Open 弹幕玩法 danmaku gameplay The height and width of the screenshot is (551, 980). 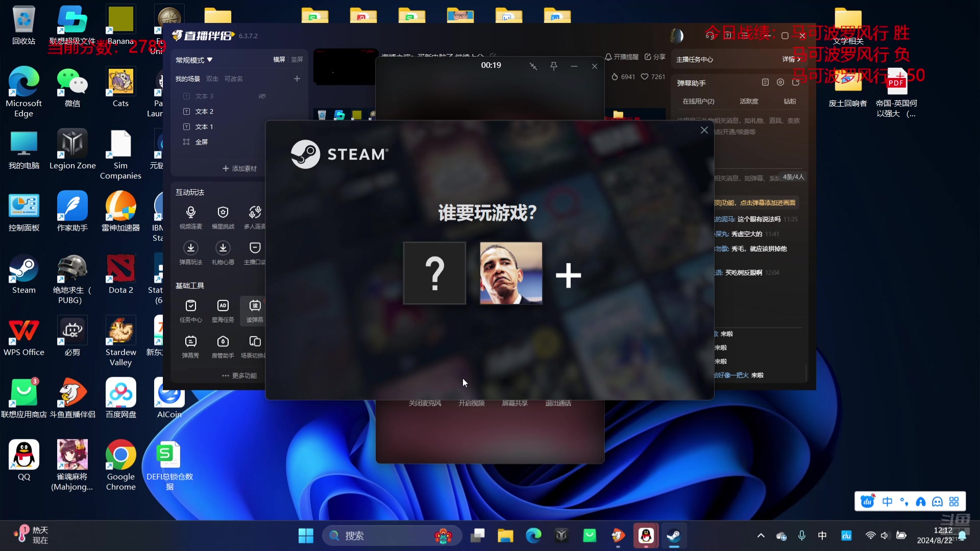coord(191,253)
